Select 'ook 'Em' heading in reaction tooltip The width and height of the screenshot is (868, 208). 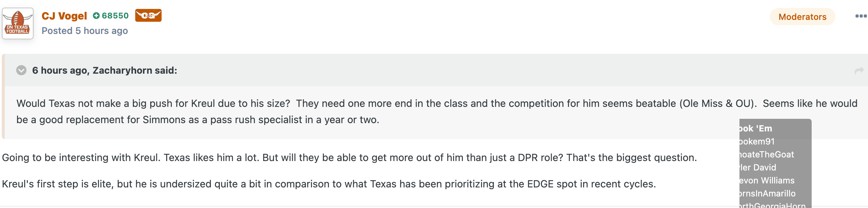755,129
